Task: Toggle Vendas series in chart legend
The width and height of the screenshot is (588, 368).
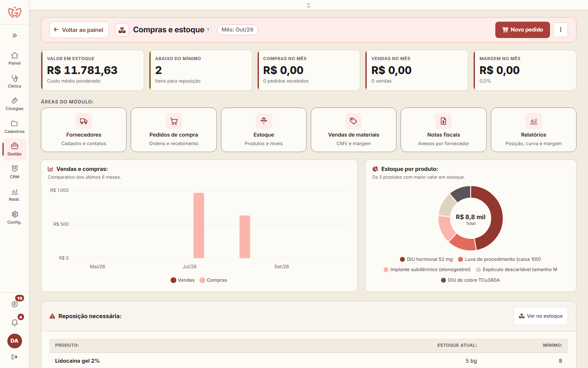Action: 183,280
